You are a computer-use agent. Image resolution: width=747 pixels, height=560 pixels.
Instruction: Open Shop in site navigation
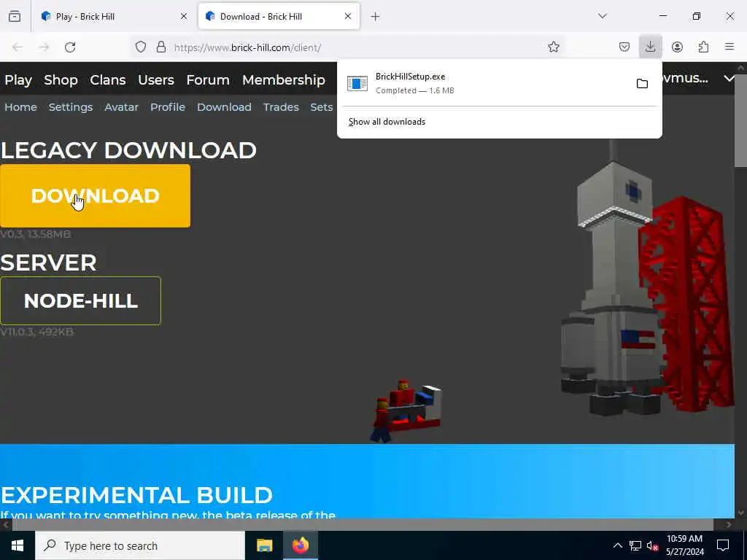[61, 79]
